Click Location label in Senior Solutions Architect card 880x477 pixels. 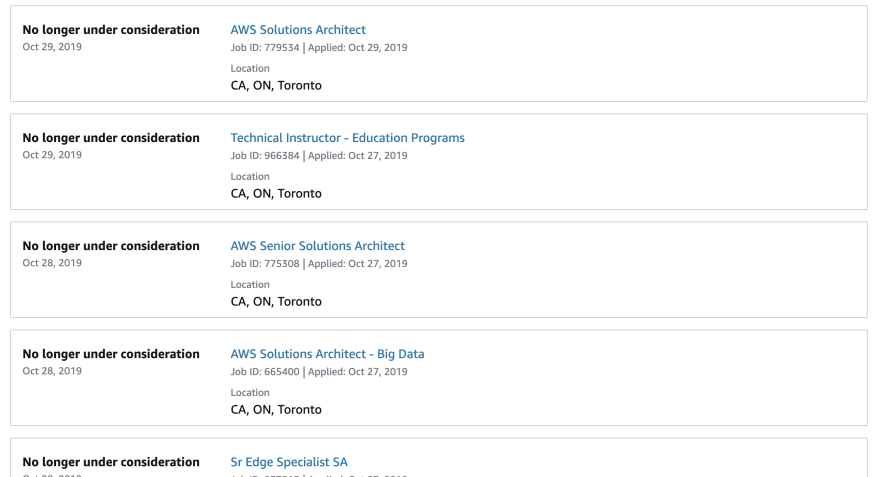click(x=250, y=285)
